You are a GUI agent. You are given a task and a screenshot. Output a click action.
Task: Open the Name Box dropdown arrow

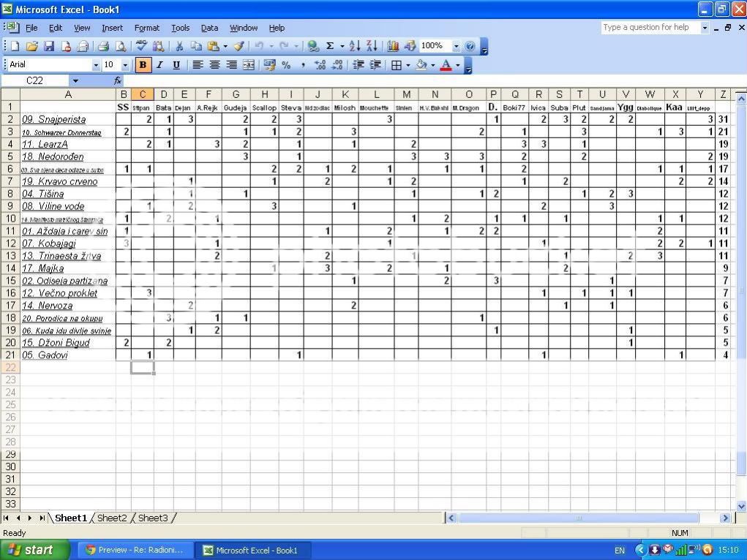point(75,81)
